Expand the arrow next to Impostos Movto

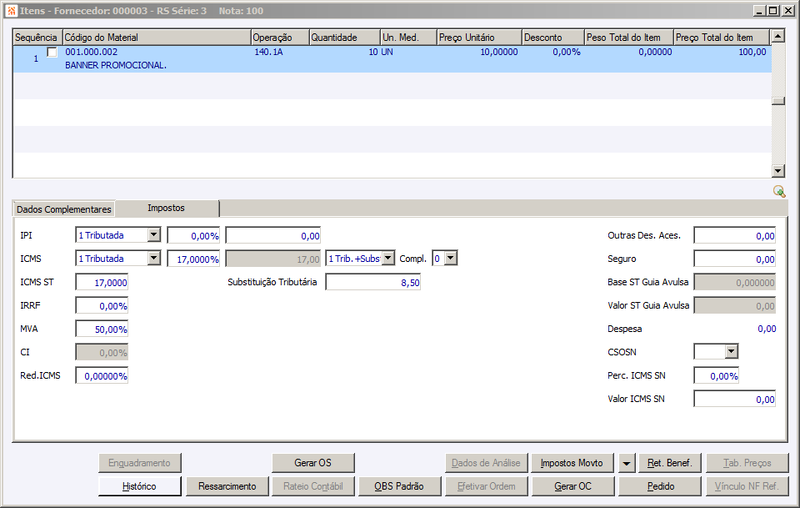[x=626, y=463]
